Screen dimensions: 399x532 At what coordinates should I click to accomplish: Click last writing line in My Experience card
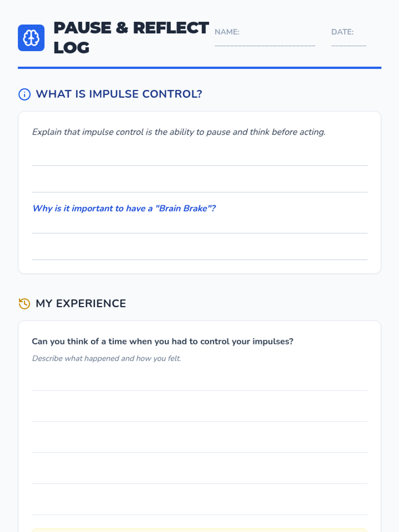tap(199, 507)
